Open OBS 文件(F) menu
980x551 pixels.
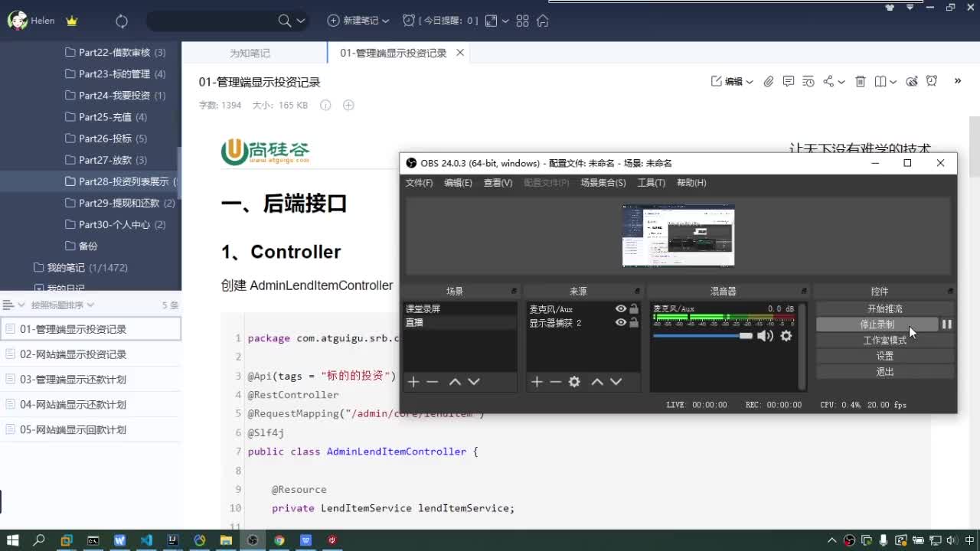pos(419,183)
